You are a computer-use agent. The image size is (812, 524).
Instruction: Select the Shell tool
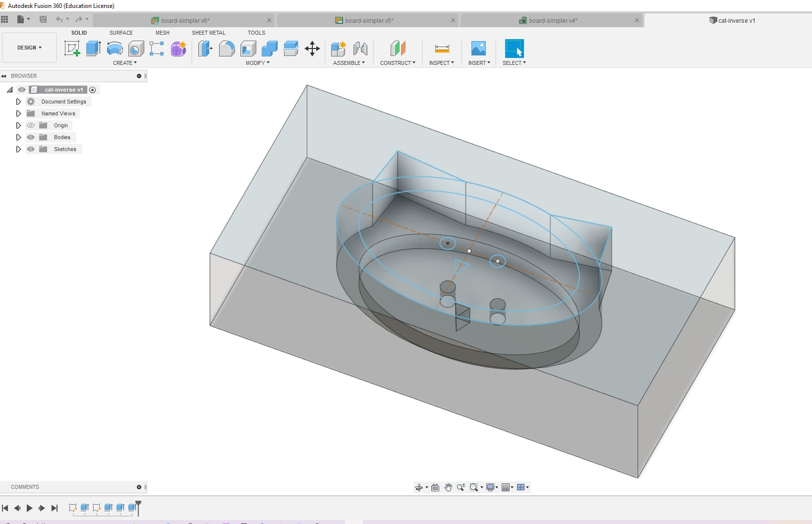click(248, 49)
